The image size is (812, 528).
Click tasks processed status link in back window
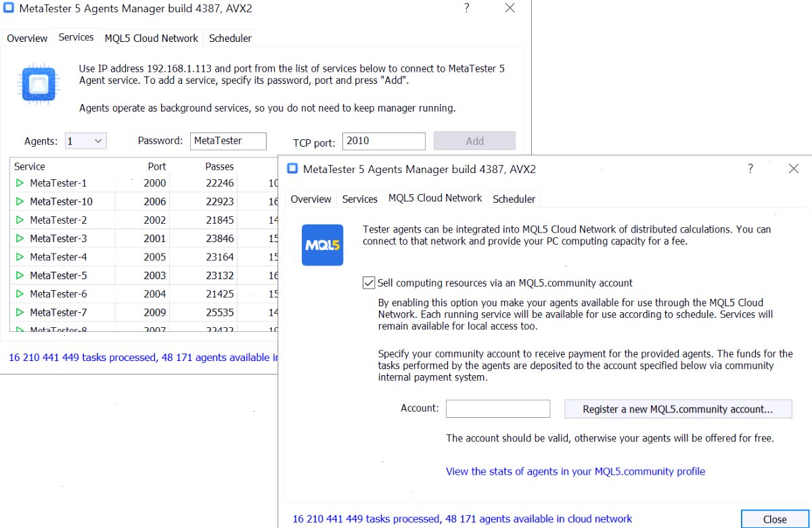143,358
